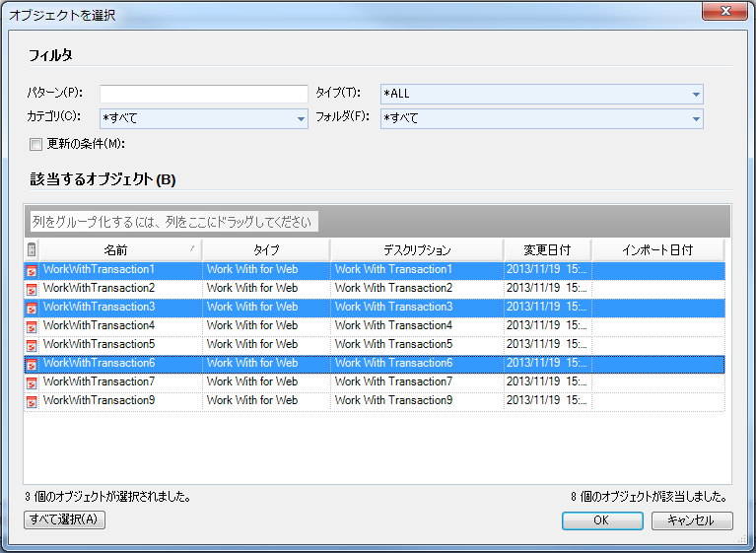The width and height of the screenshot is (756, 553).
Task: Click the icon beside WorkWithTransaction5 row
Action: 32,344
